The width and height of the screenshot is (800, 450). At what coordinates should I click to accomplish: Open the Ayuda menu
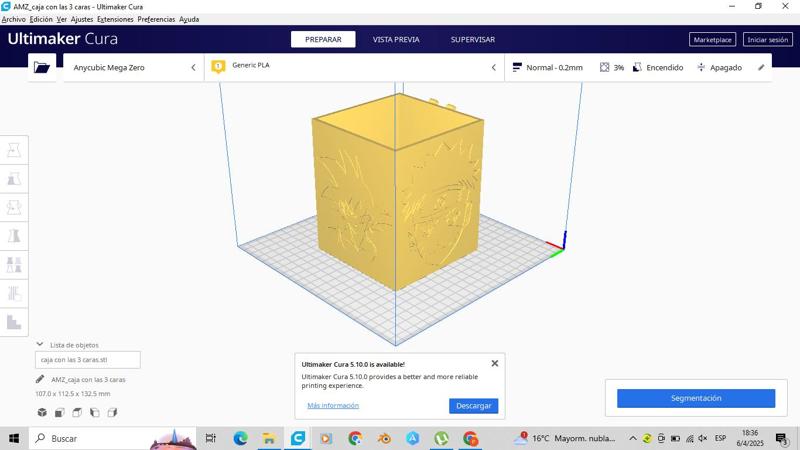(x=189, y=19)
